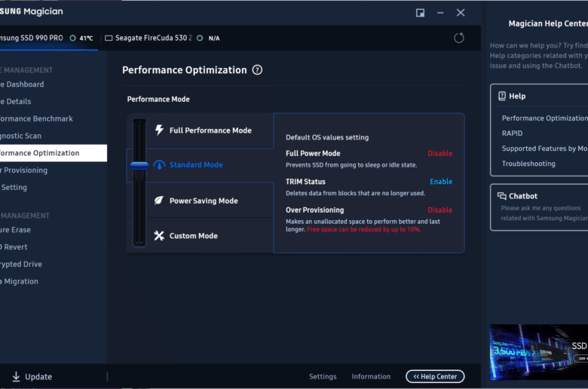Open Performance Optimization in the sidebar
Viewport: 588px width, 389px height.
54,153
